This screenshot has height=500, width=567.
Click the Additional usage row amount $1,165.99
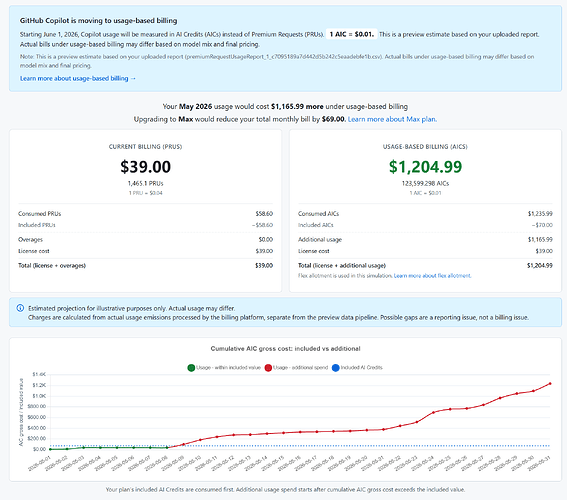point(540,240)
